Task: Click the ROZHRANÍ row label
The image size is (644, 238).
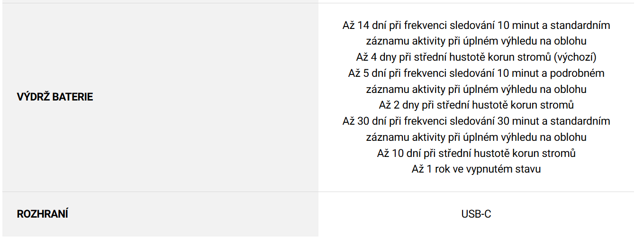Action: (42, 214)
